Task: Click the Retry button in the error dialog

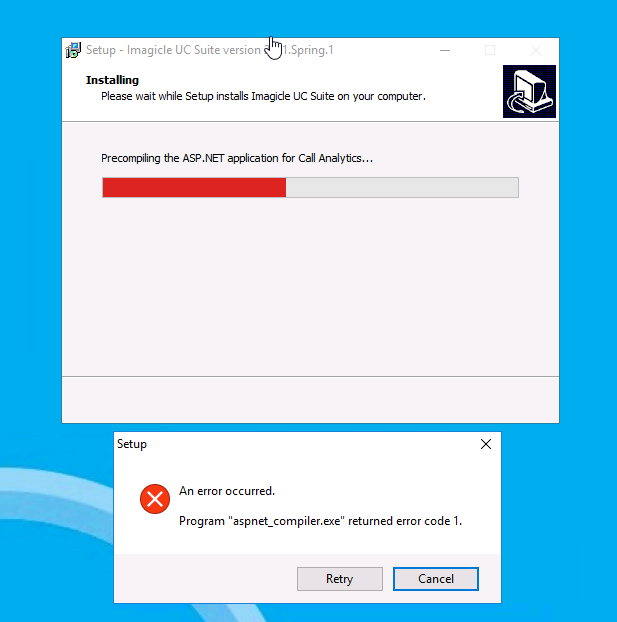Action: point(340,579)
